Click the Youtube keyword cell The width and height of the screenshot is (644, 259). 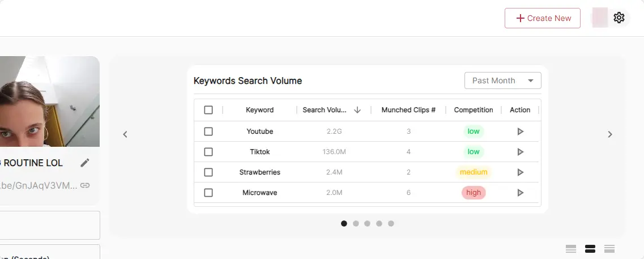pyautogui.click(x=259, y=131)
